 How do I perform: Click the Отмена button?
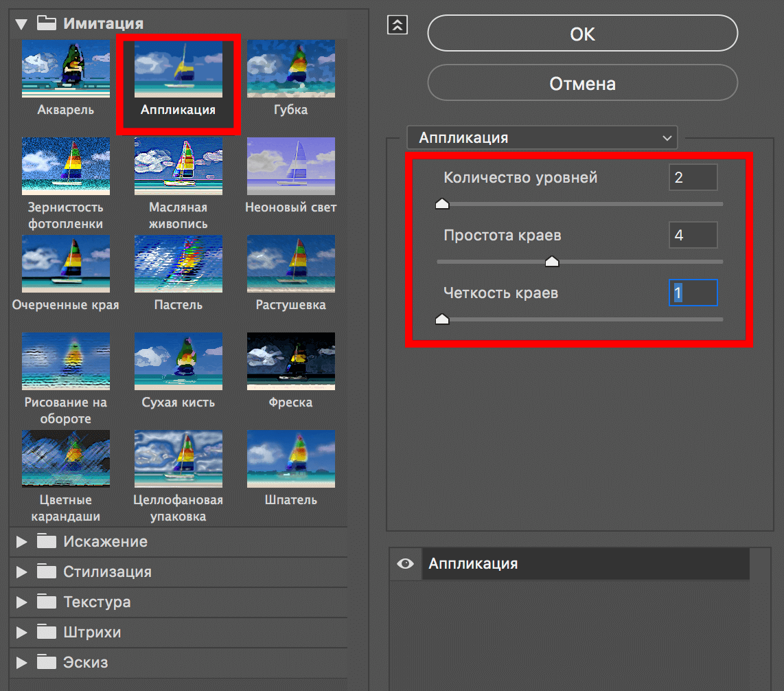point(582,84)
